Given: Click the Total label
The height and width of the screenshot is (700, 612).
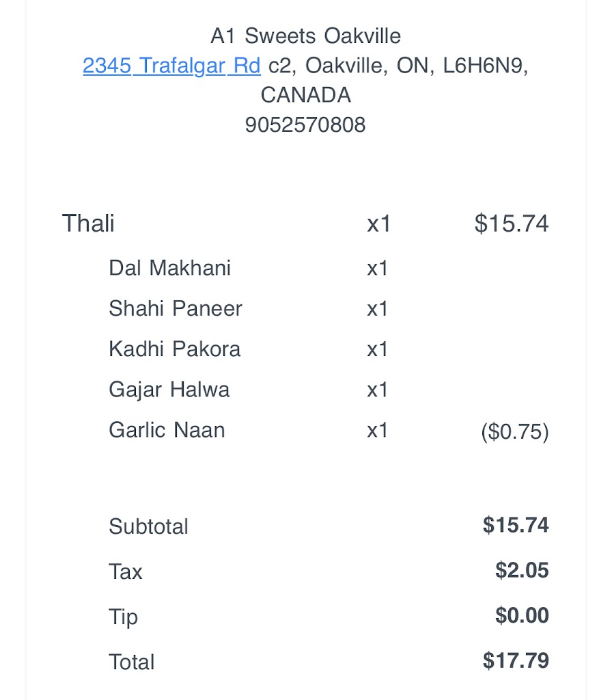Looking at the screenshot, I should [x=132, y=662].
